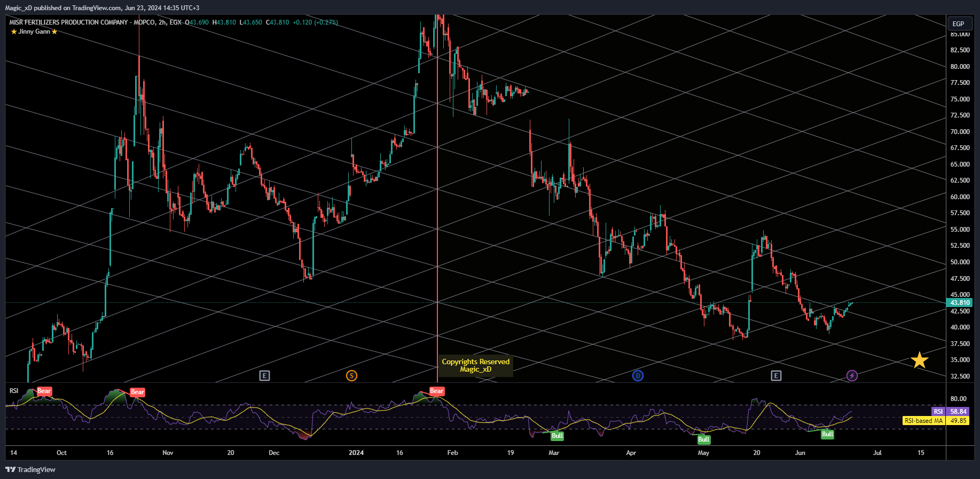This screenshot has width=980, height=479.
Task: Click the MISR FERTILIZERS PRODUCTION COMPANY title
Action: click(69, 22)
